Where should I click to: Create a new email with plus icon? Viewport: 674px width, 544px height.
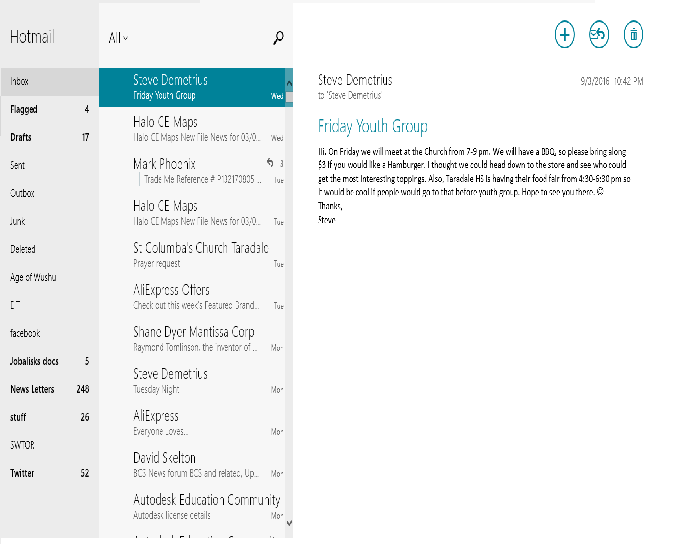[564, 34]
